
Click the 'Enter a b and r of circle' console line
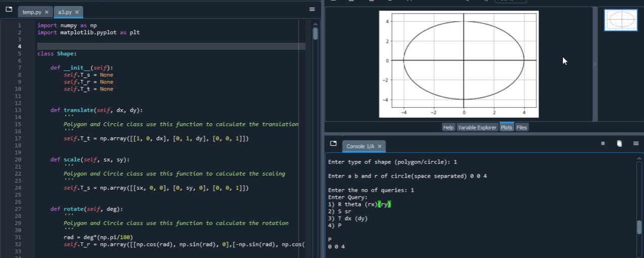coord(407,176)
